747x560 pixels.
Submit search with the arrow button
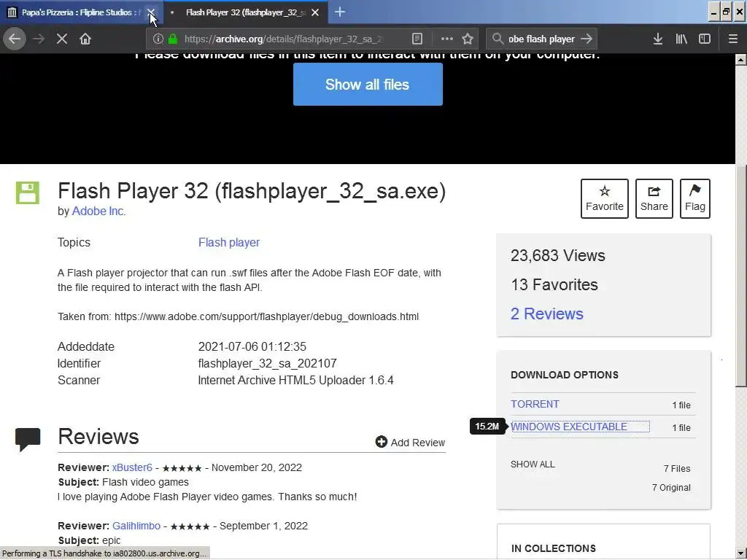point(587,39)
